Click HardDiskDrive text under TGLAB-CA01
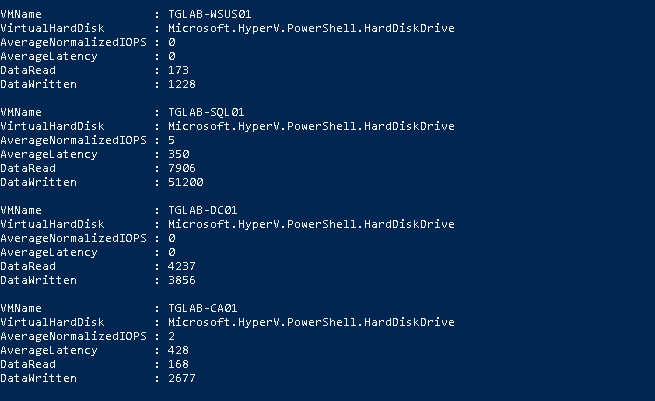This screenshot has height=401, width=655. point(409,322)
